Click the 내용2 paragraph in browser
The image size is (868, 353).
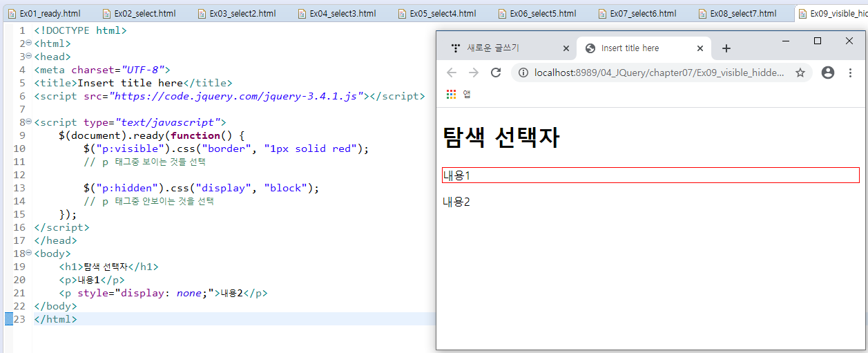point(456,202)
